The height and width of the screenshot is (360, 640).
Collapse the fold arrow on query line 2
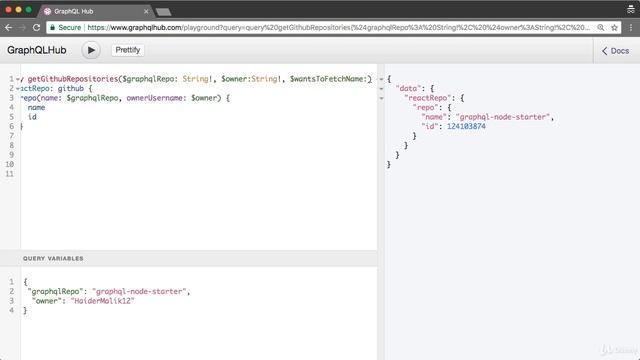click(18, 89)
